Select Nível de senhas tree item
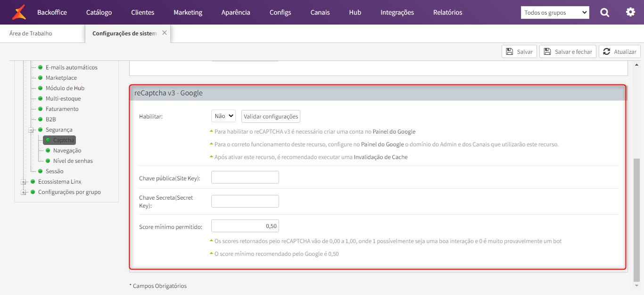The image size is (644, 295). pyautogui.click(x=73, y=161)
